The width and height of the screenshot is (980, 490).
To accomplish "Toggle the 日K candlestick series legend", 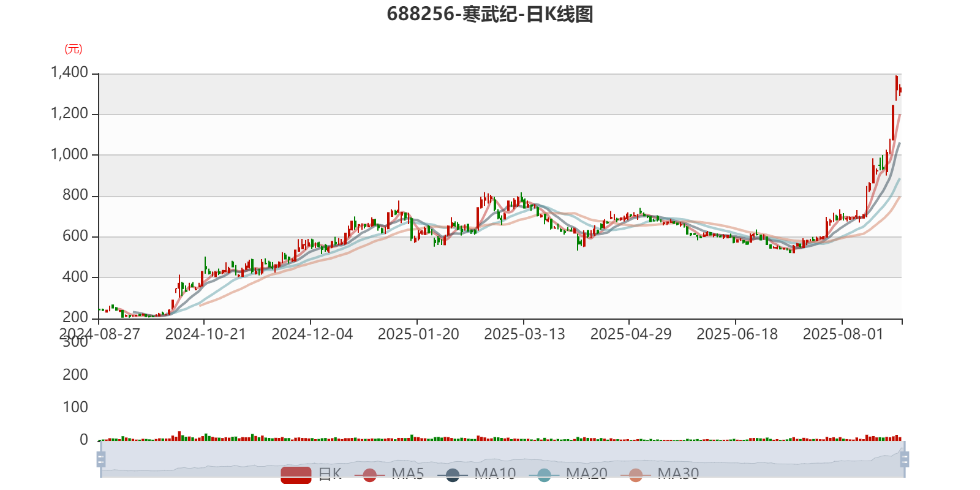I will point(311,474).
